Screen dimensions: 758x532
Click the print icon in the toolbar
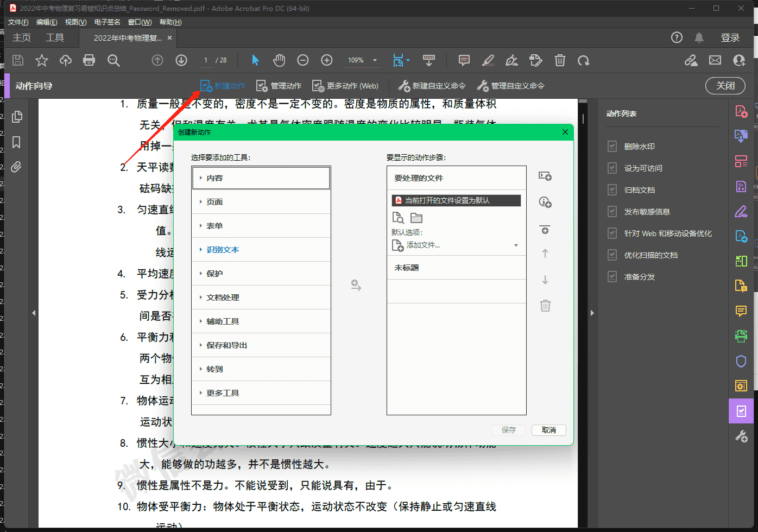89,60
